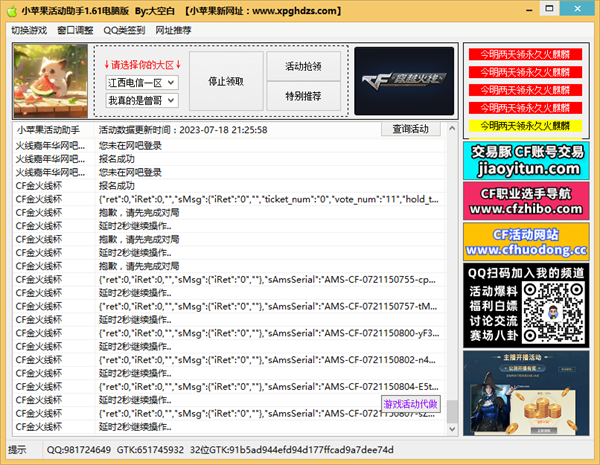Click the first red 今明两天领永久火麒麟 banner
This screenshot has width=600, height=465.
pyautogui.click(x=526, y=55)
